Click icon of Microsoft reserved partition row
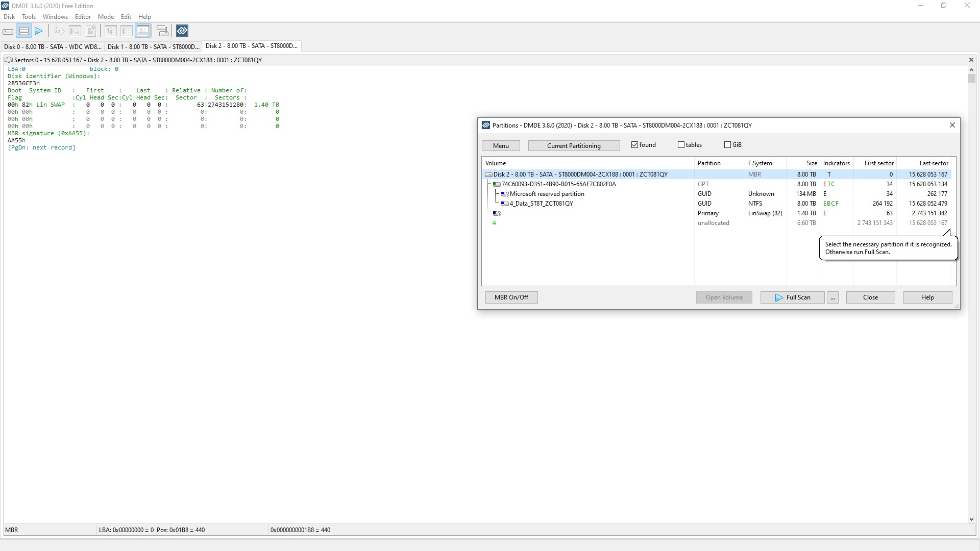The image size is (980, 551). pos(505,194)
